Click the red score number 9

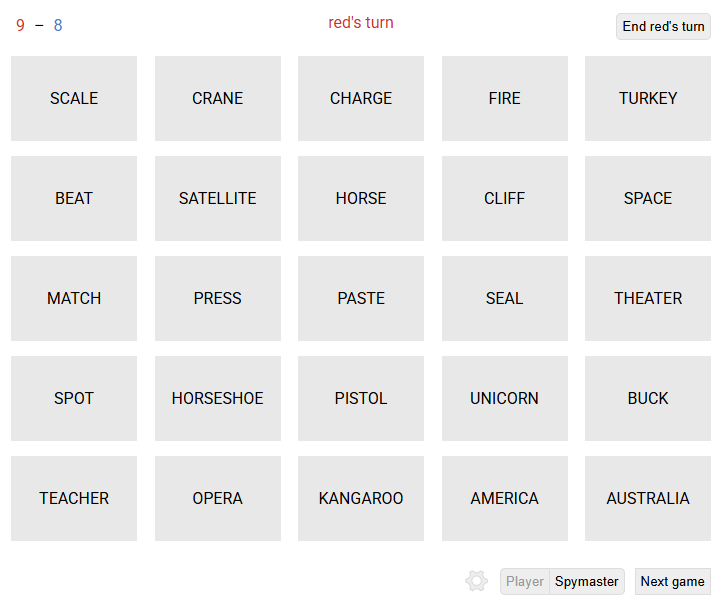(20, 25)
